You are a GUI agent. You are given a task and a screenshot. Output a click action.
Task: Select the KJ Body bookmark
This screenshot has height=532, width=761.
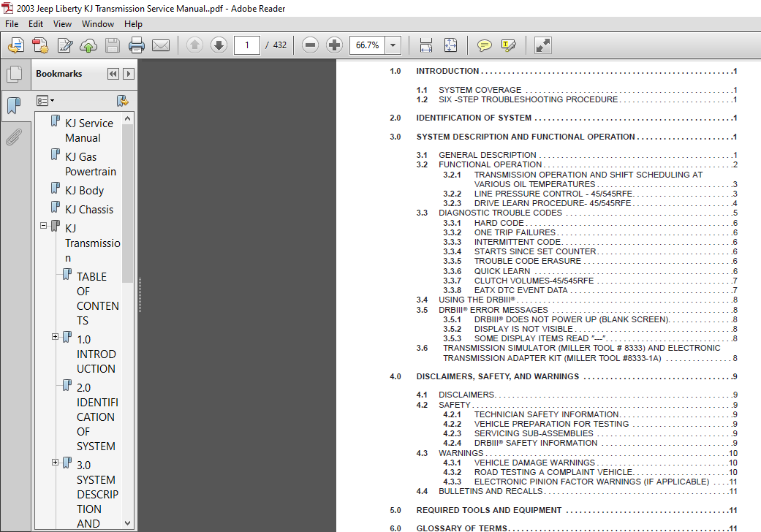85,191
